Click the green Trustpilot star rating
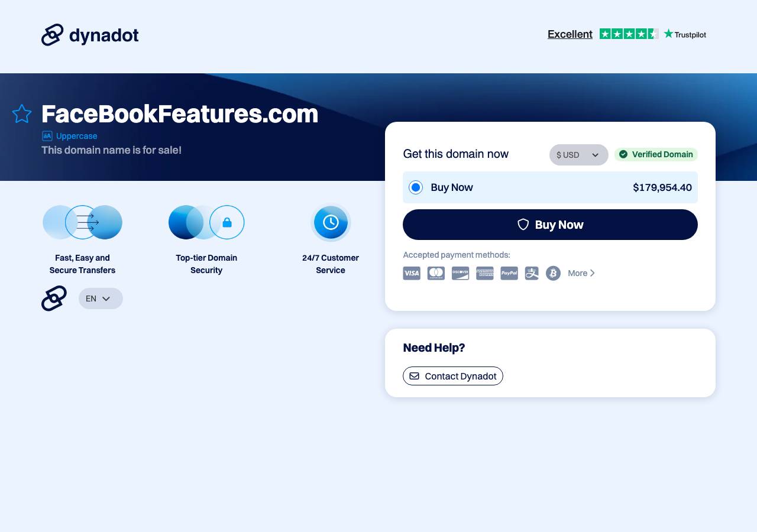This screenshot has width=757, height=532. (x=629, y=34)
